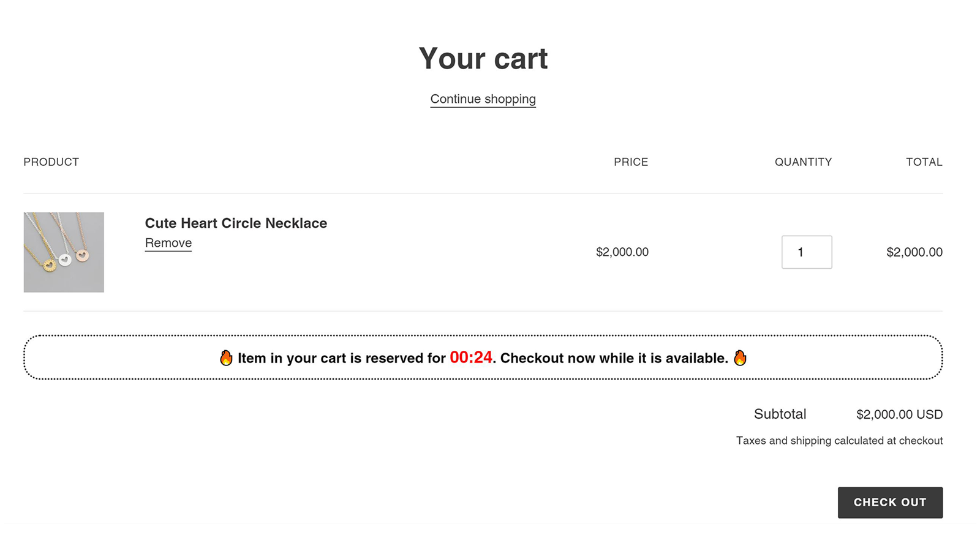Click the TOTAL column header
Viewport: 980px width, 551px height.
924,162
